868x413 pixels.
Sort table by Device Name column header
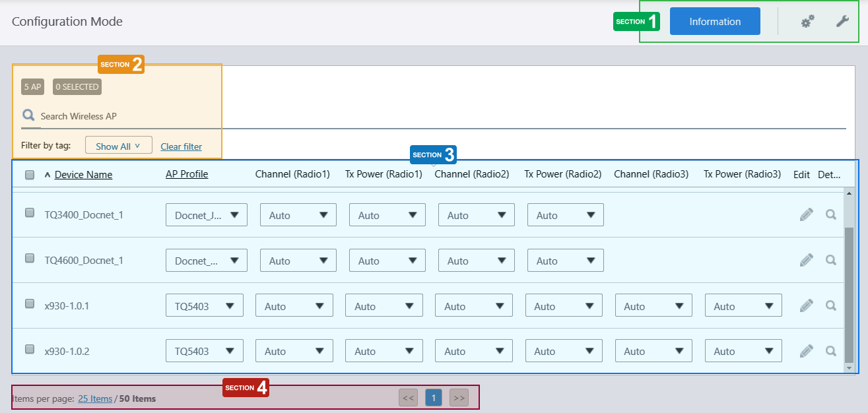(83, 175)
